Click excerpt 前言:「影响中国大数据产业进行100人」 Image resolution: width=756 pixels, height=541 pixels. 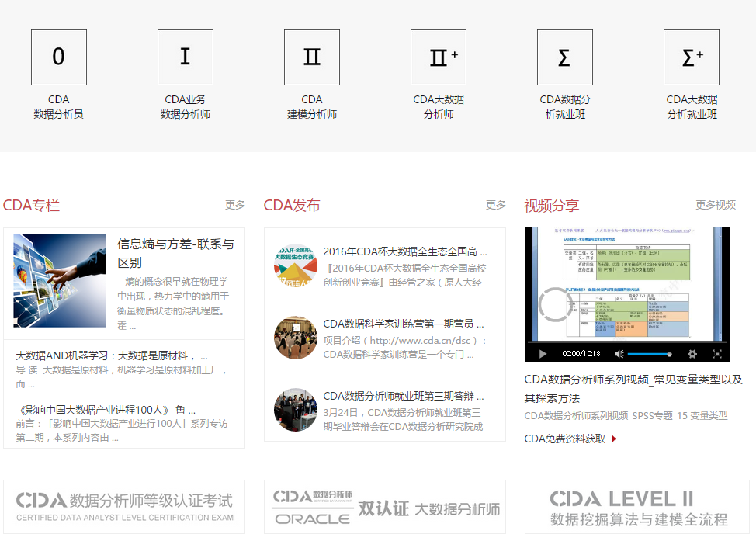pyautogui.click(x=122, y=431)
